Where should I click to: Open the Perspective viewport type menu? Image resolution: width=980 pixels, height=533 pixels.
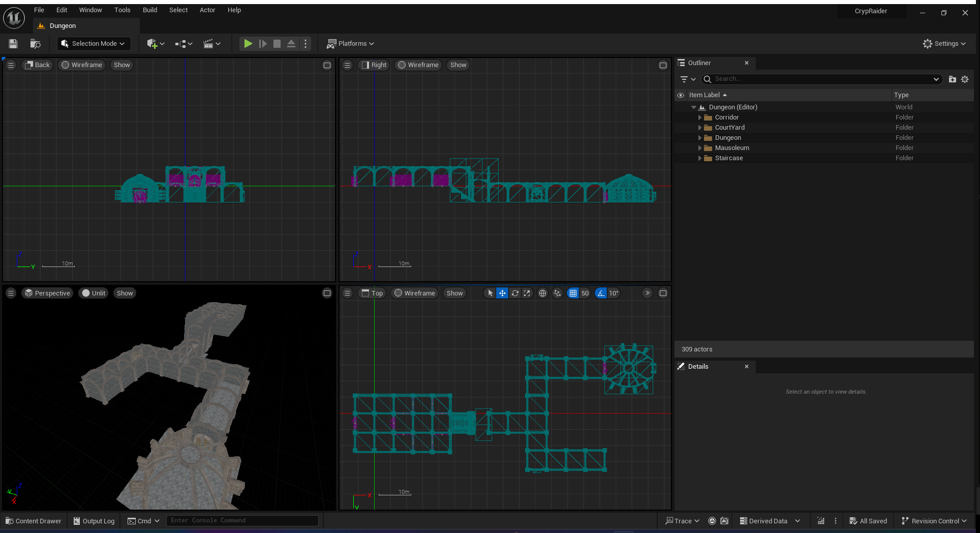[47, 293]
